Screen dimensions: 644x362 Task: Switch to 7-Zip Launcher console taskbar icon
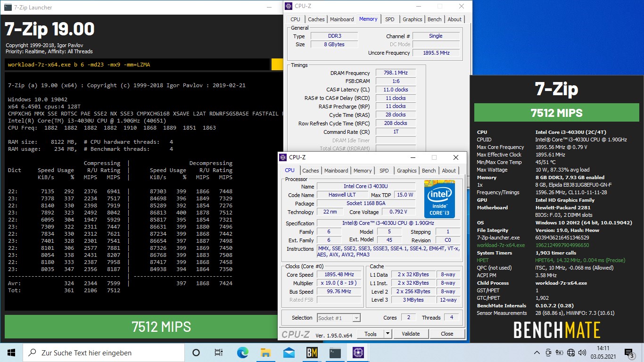335,353
